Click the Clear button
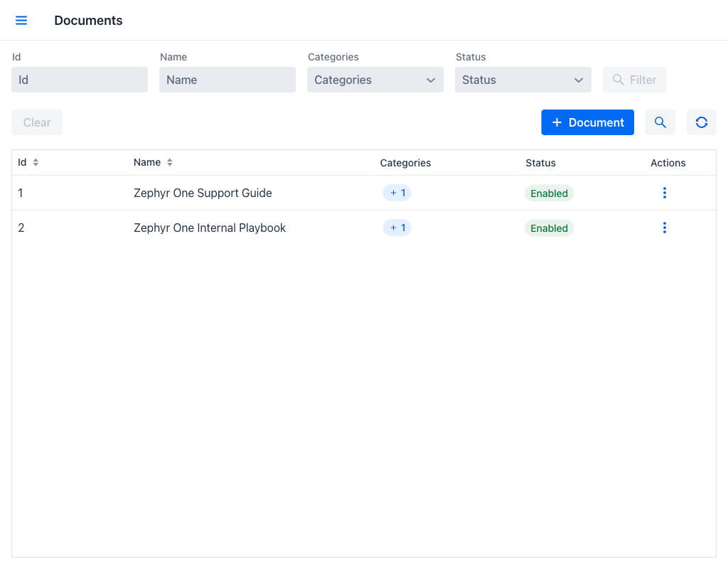The height and width of the screenshot is (569, 728). tap(37, 122)
